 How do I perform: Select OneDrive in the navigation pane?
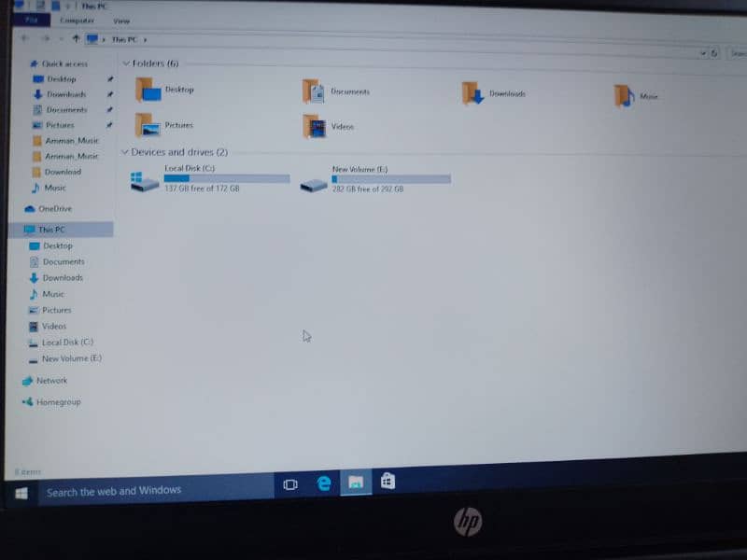point(54,208)
